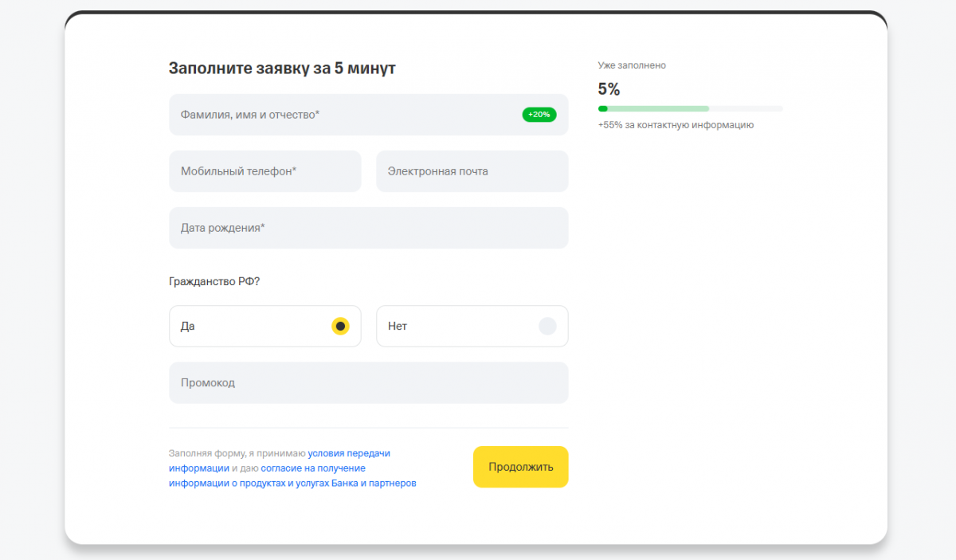Click the grey unfilled end of progress bar

[746, 108]
